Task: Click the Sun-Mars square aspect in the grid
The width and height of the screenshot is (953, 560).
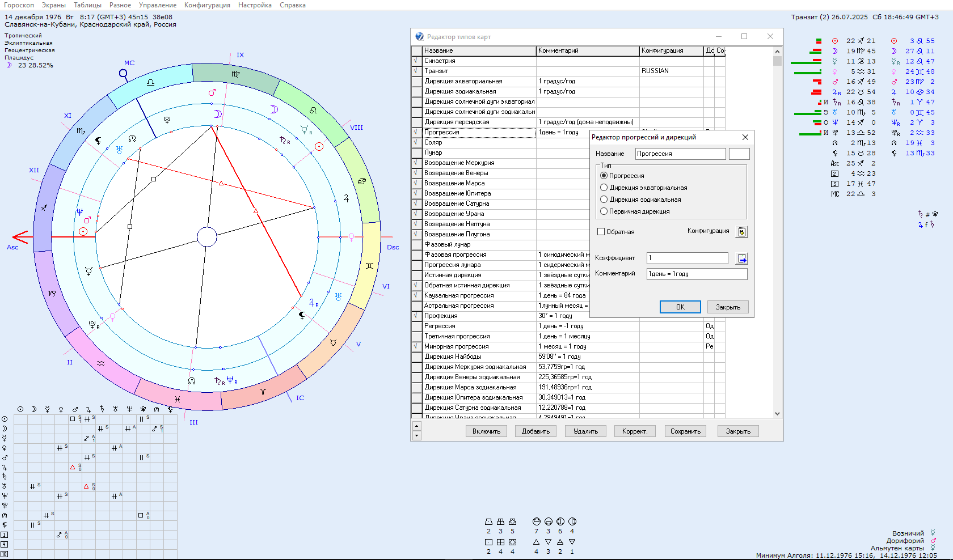Action: pos(73,419)
